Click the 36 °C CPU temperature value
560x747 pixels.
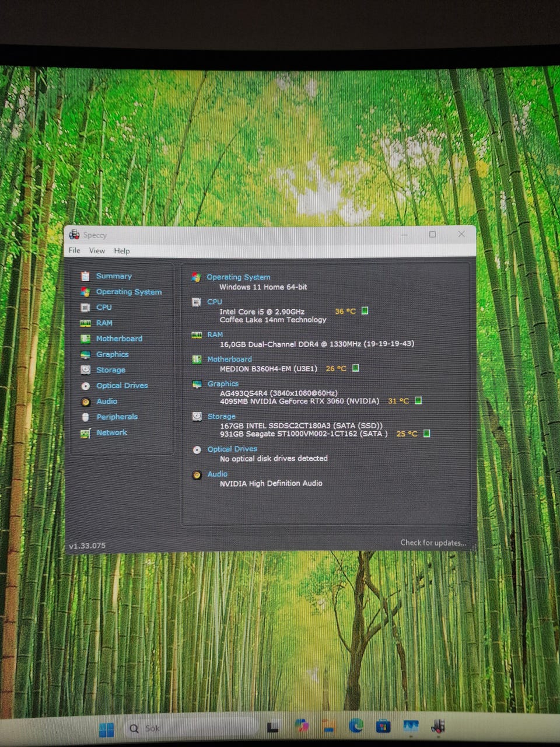tap(345, 311)
